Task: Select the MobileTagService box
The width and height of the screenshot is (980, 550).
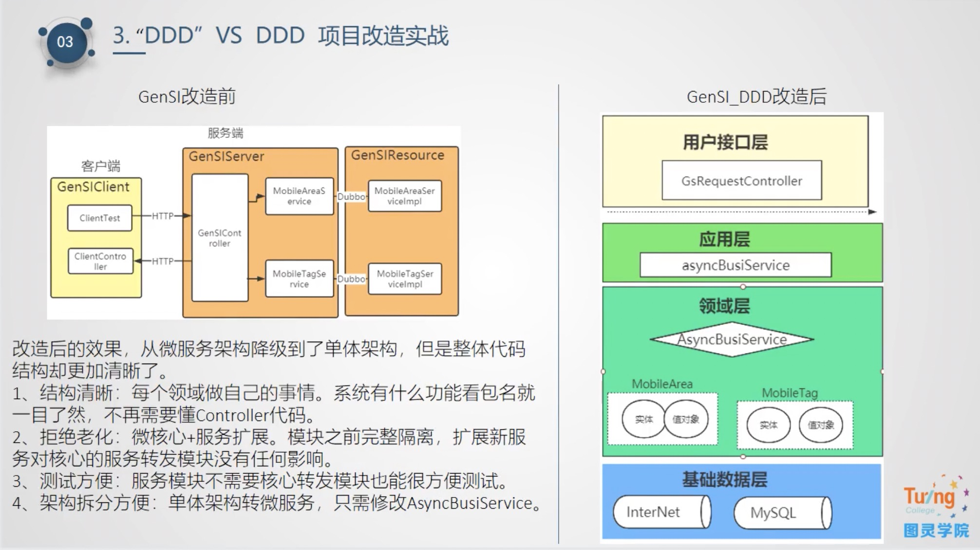Action: (299, 279)
